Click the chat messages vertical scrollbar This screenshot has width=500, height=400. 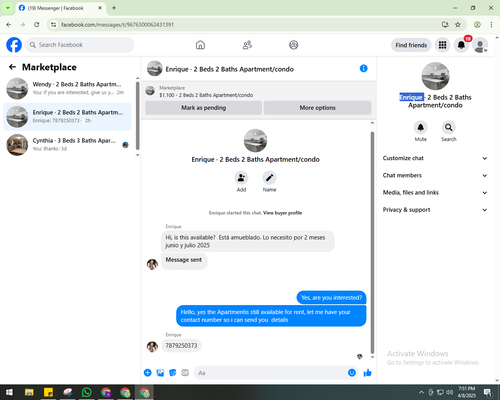point(372,242)
